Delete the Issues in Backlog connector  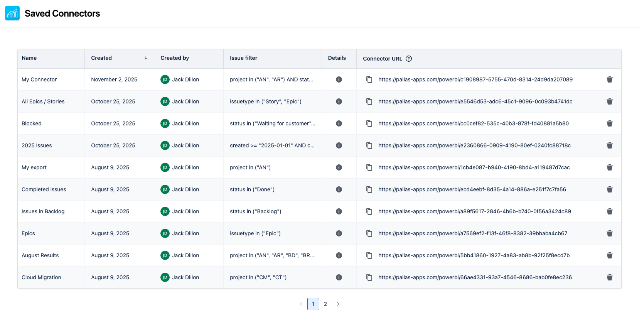click(x=610, y=211)
